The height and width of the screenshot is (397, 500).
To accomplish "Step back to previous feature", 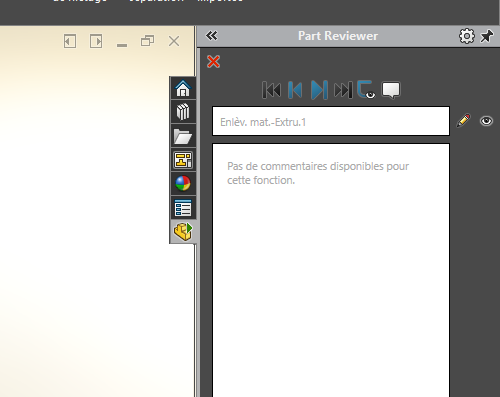I will click(x=295, y=90).
